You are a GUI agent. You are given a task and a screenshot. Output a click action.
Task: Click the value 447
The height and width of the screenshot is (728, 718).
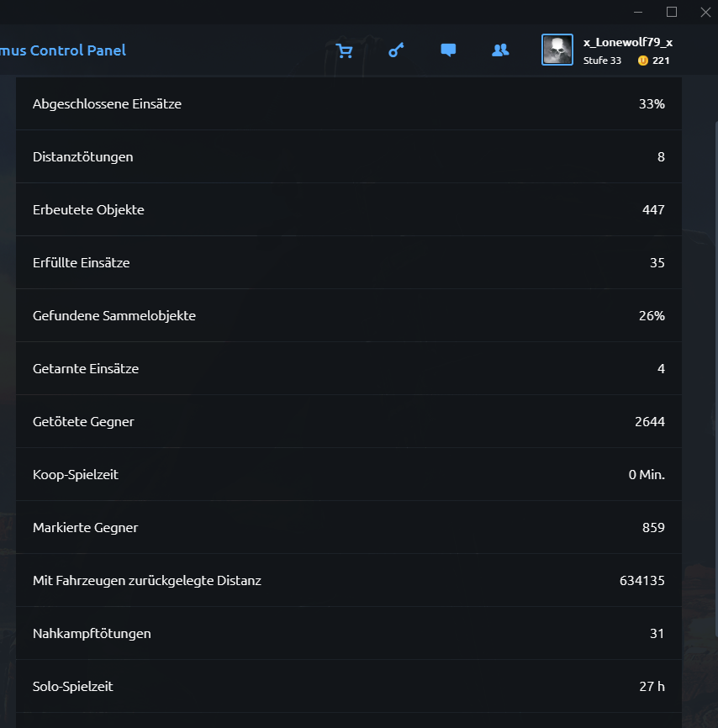(x=653, y=210)
